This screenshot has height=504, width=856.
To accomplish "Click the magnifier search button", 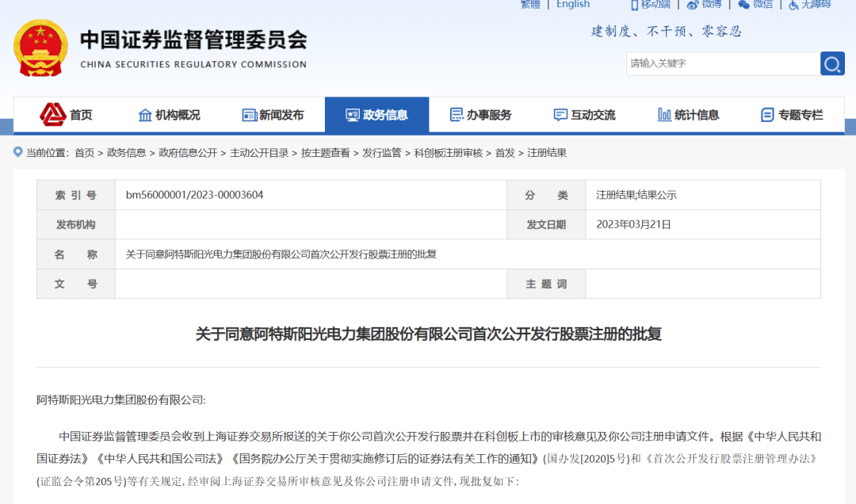I will 831,64.
